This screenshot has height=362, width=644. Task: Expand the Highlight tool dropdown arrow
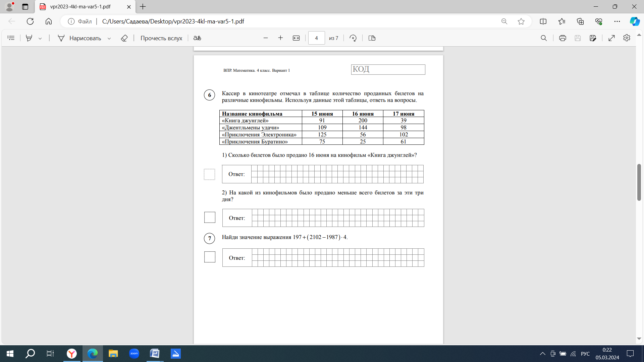pyautogui.click(x=40, y=39)
